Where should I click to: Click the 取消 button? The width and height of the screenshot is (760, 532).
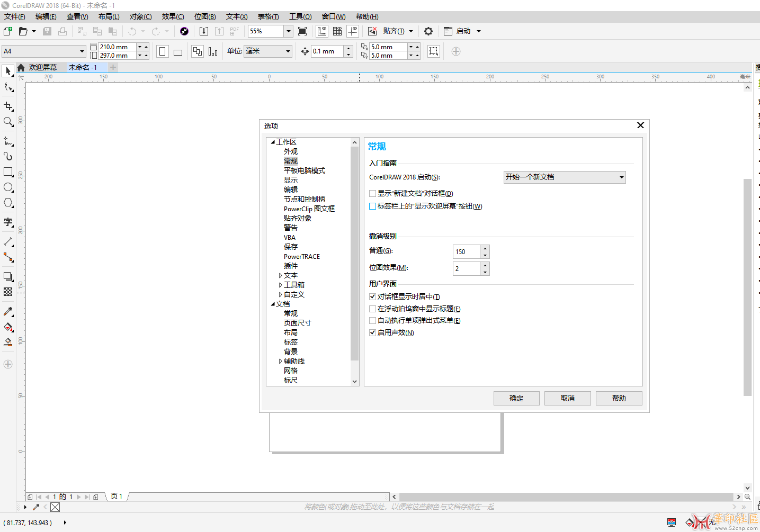(x=568, y=398)
